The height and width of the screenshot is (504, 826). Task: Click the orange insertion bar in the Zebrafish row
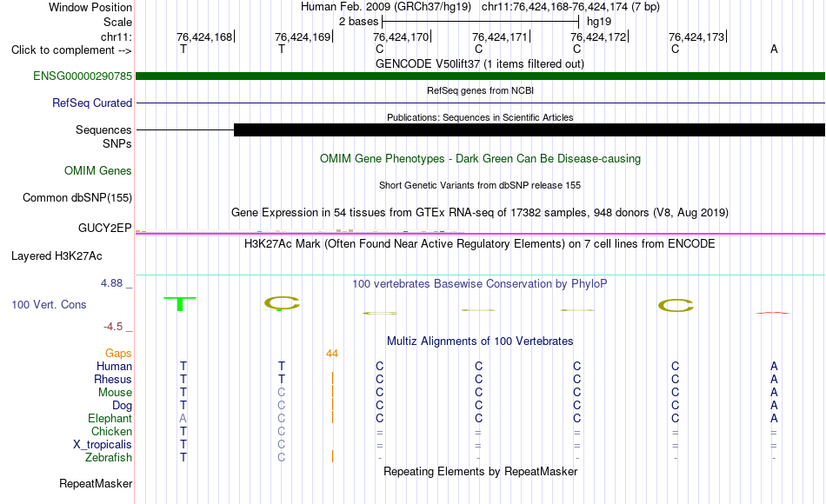(x=332, y=456)
